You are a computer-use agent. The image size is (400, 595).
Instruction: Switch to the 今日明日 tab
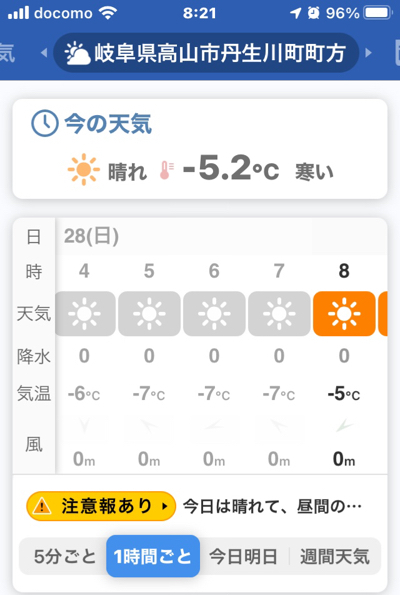(x=243, y=557)
